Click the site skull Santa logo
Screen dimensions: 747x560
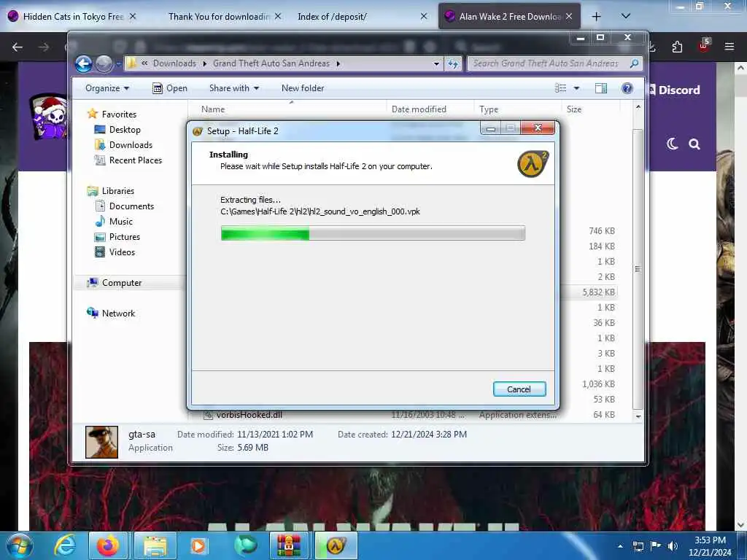tap(49, 117)
